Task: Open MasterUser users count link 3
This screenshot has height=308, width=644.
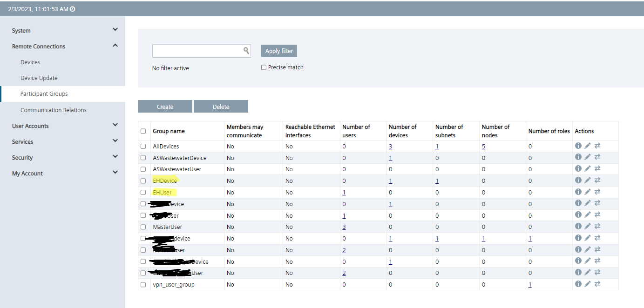Action: pyautogui.click(x=344, y=227)
